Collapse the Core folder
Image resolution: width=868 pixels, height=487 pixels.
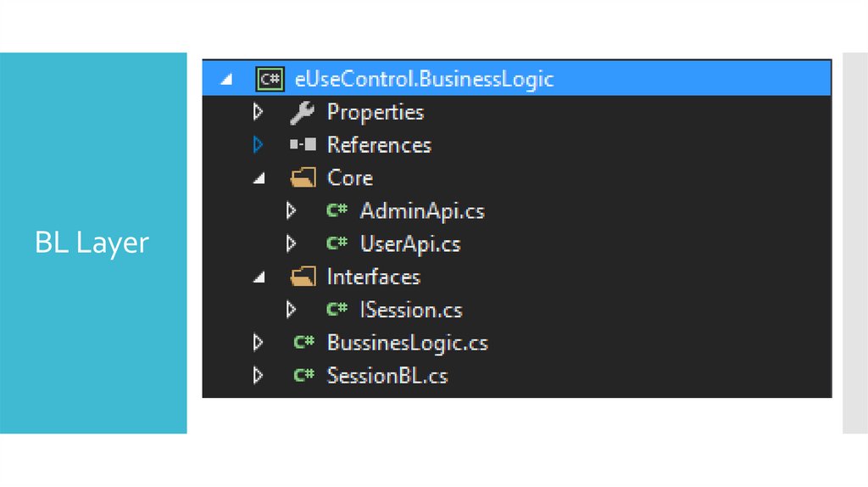click(x=259, y=179)
